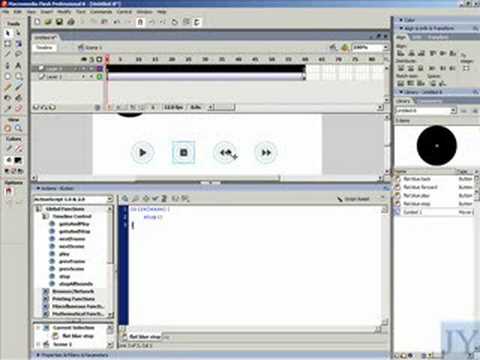480x360 pixels.
Task: Select the Subselection tool
Action: click(18, 33)
